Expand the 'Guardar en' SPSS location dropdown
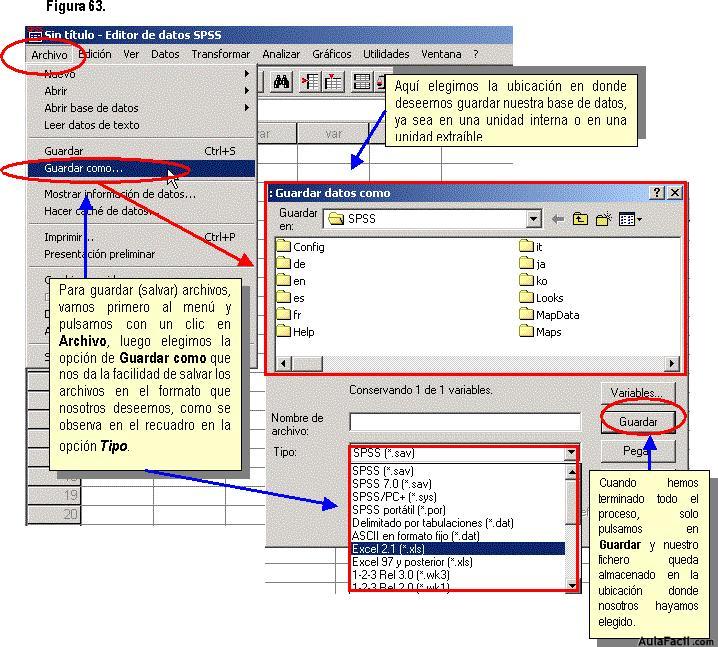This screenshot has width=718, height=647. pos(533,219)
